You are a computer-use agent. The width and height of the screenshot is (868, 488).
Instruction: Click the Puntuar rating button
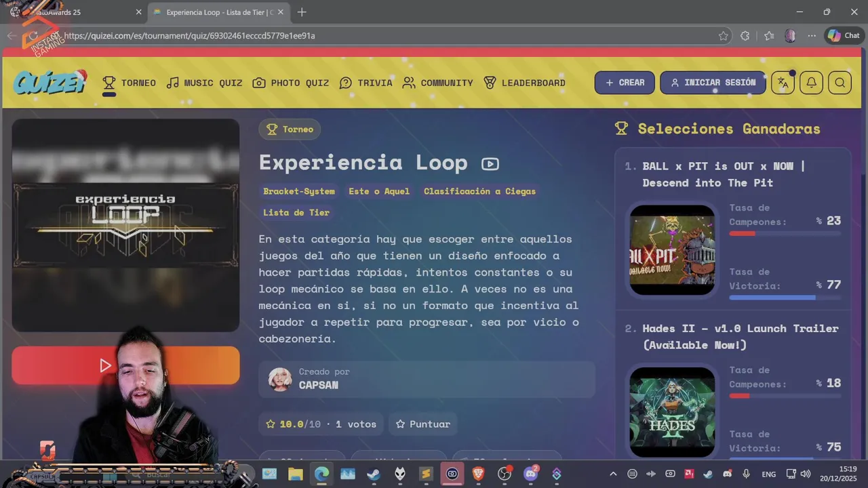point(422,424)
